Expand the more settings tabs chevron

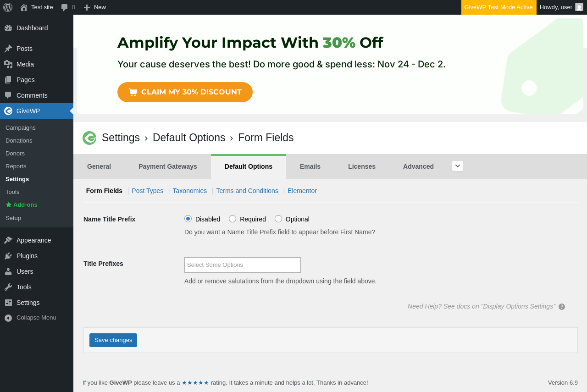pos(458,166)
